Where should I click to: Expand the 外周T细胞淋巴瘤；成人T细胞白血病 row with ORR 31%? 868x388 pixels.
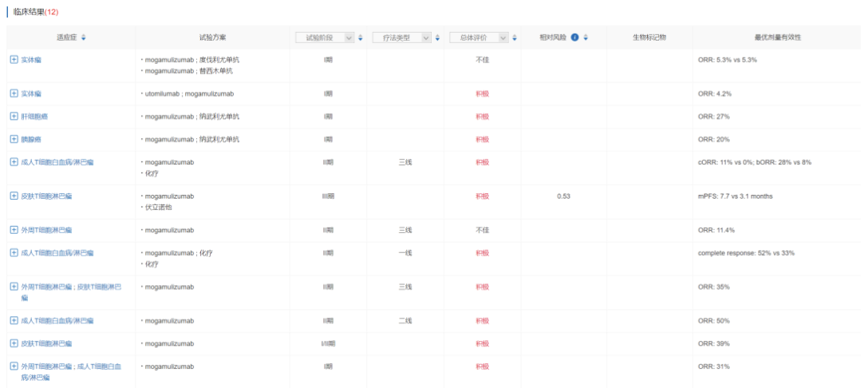click(14, 366)
